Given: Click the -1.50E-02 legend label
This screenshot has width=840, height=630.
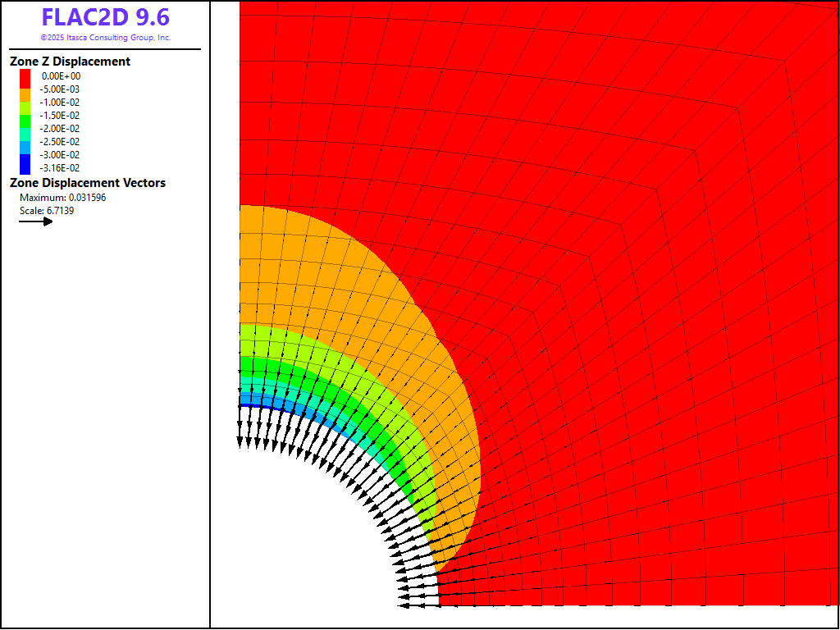Looking at the screenshot, I should click(61, 115).
